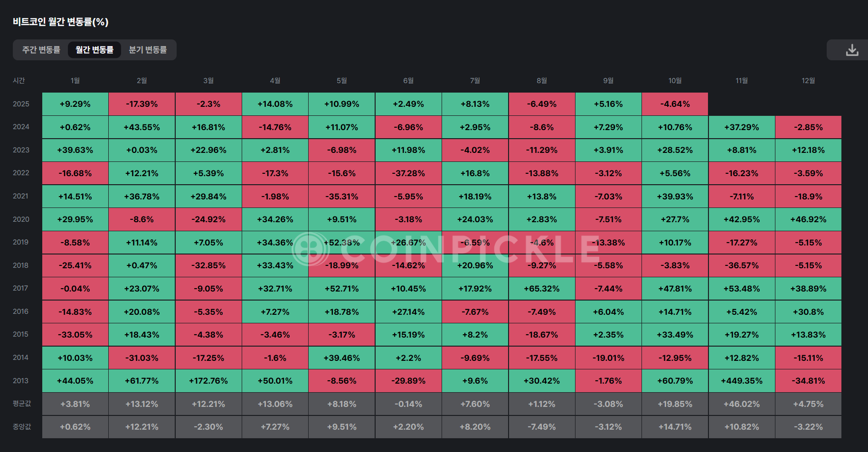Click the download icon button
This screenshot has width=868, height=452.
[x=852, y=50]
